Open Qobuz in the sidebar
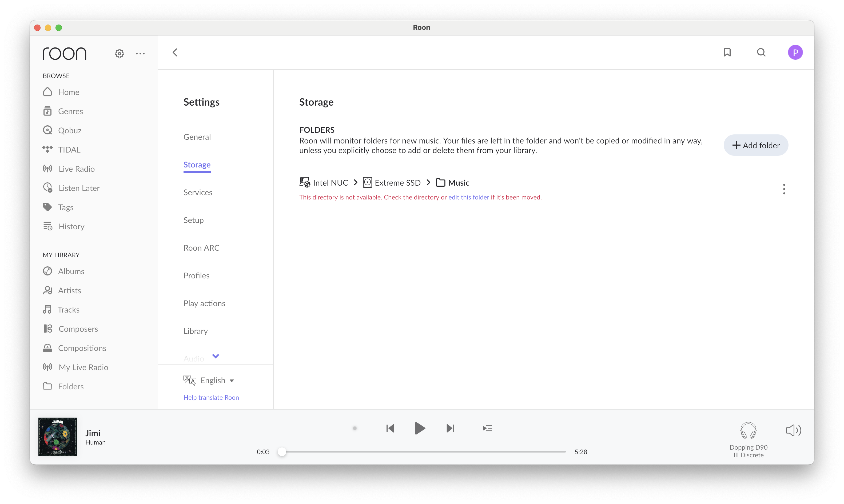 coord(62,130)
